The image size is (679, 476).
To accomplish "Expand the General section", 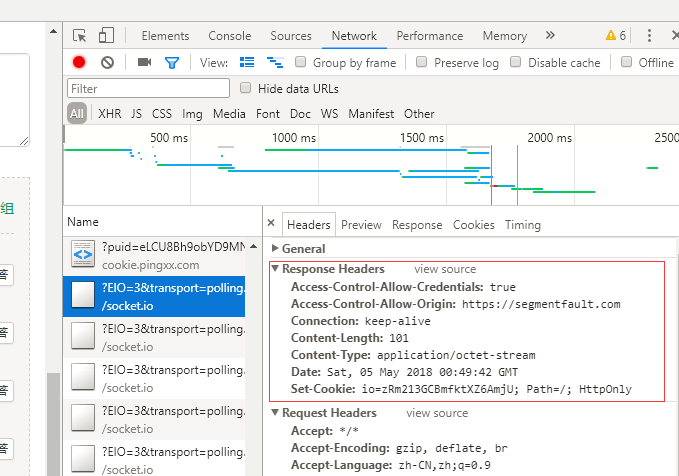I will tap(275, 248).
